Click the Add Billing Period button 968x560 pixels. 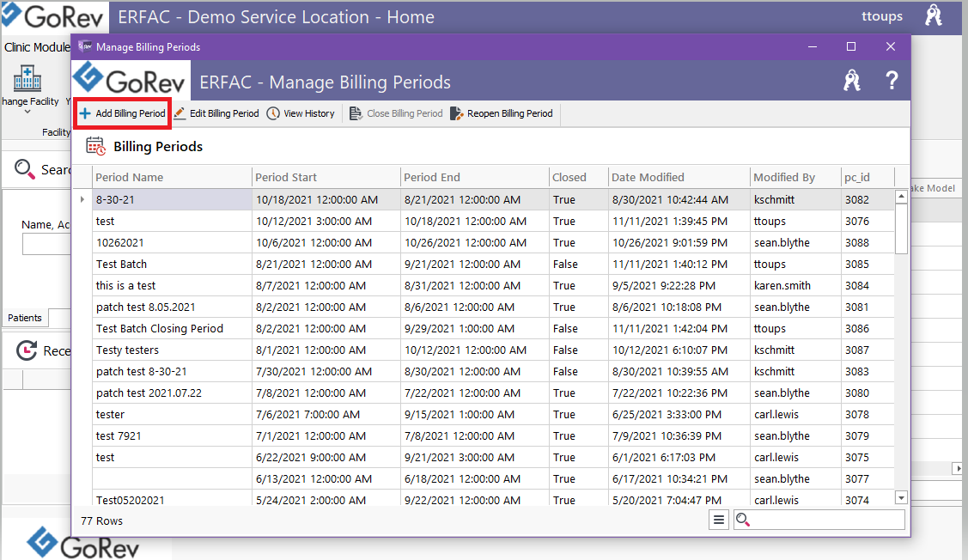click(122, 113)
